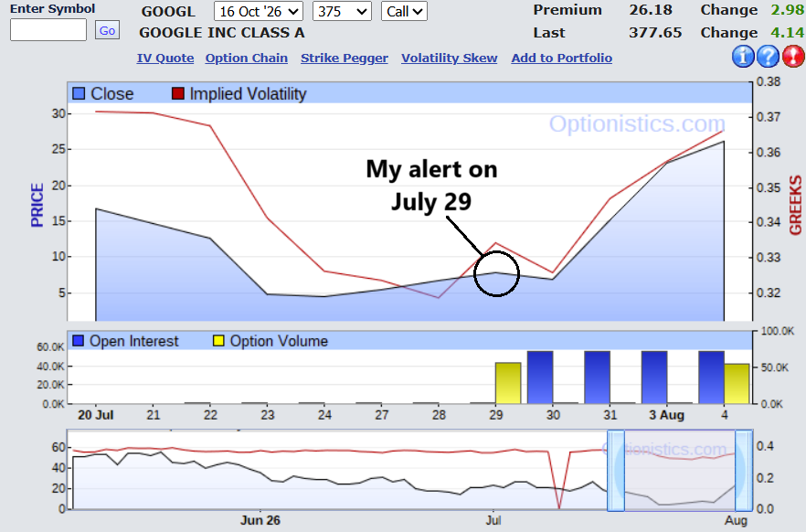Open the Volatility Skew link
The height and width of the screenshot is (532, 806).
click(x=450, y=59)
